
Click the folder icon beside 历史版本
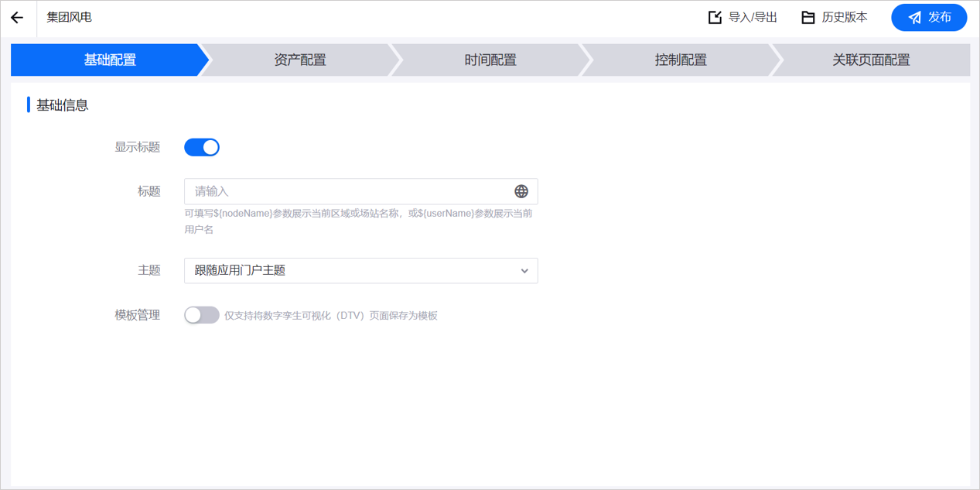(x=808, y=18)
